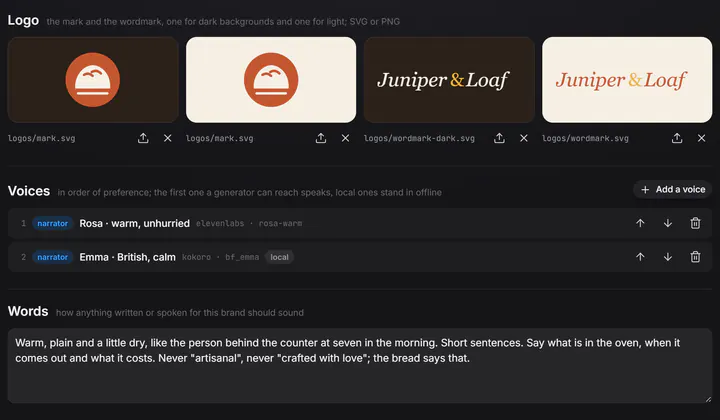Move the Emma voice down
720x420 pixels.
pos(668,257)
